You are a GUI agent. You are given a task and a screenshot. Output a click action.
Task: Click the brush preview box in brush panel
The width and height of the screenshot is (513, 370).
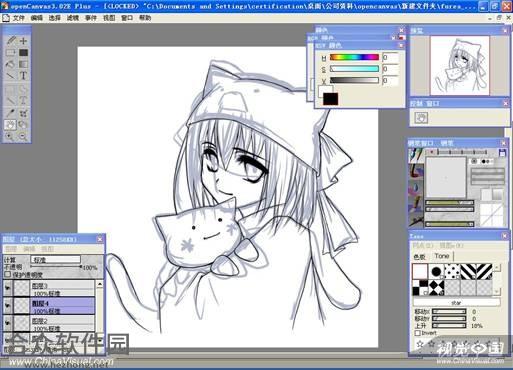click(x=446, y=177)
